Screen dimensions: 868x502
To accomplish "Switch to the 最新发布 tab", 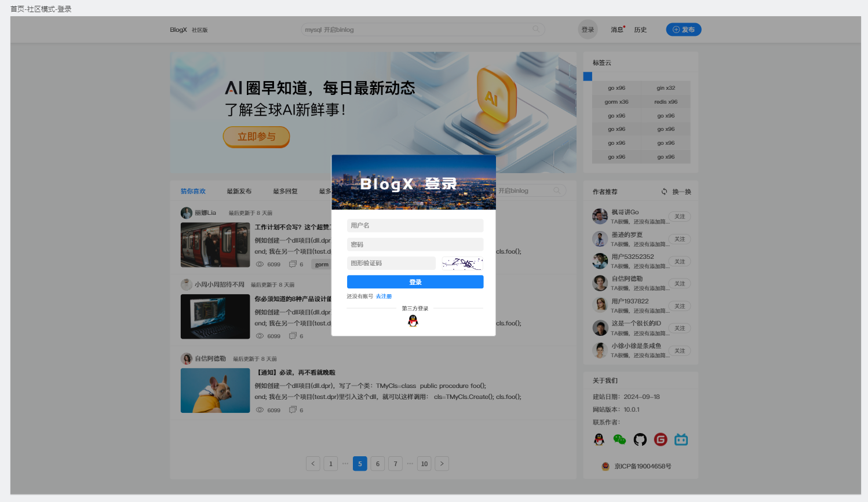I will (x=239, y=191).
